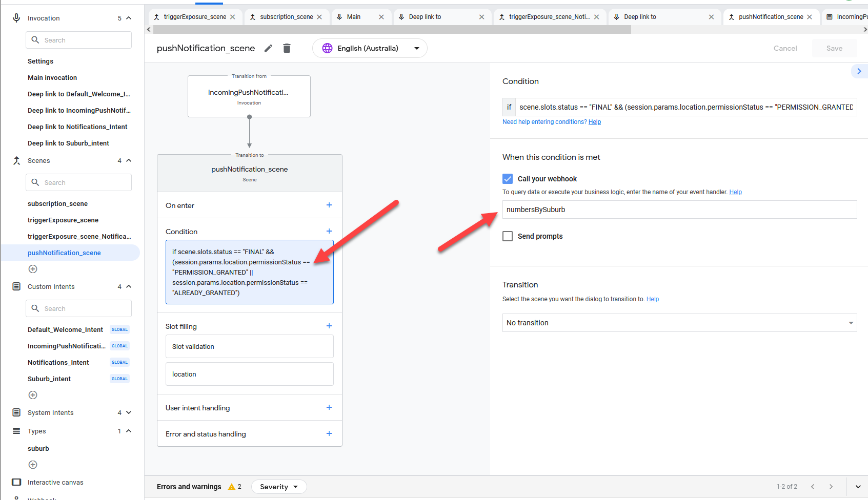
Task: Click the pencil icon to rename scene
Action: point(268,48)
